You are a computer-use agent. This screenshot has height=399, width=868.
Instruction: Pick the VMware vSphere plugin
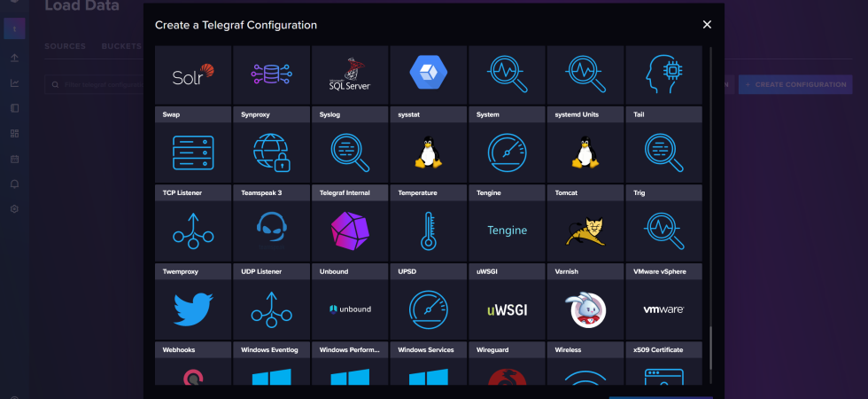pyautogui.click(x=663, y=308)
